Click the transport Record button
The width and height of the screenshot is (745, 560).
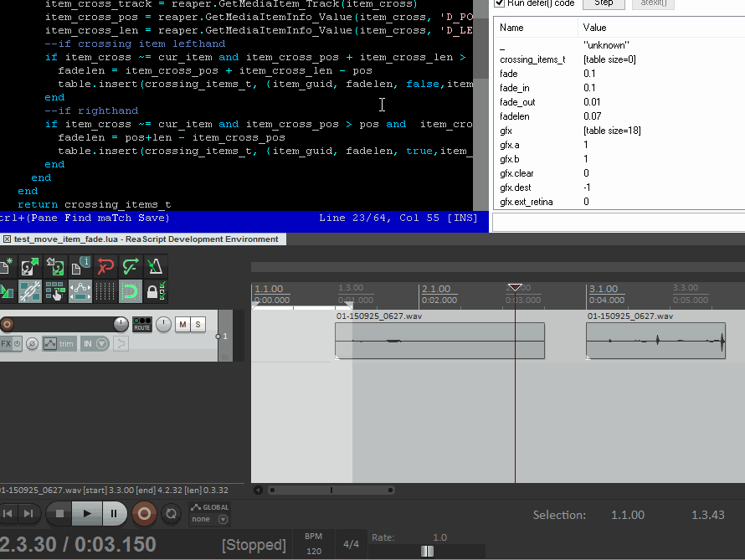click(x=144, y=513)
